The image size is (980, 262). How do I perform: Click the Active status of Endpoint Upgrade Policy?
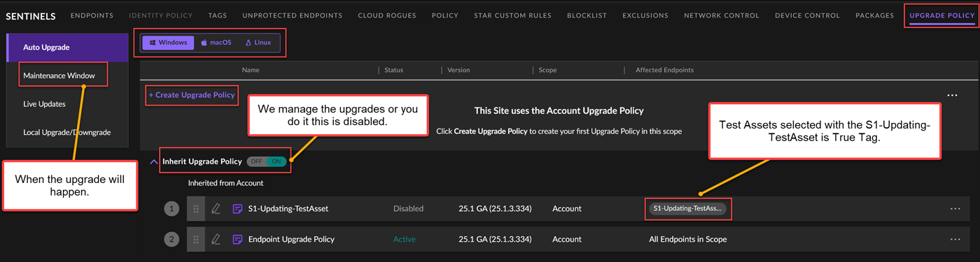(x=404, y=239)
